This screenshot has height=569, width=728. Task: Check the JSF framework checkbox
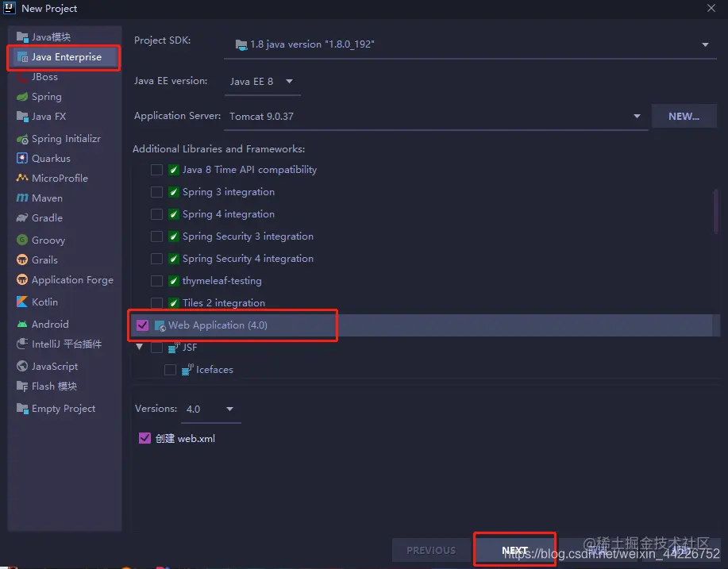(x=157, y=348)
